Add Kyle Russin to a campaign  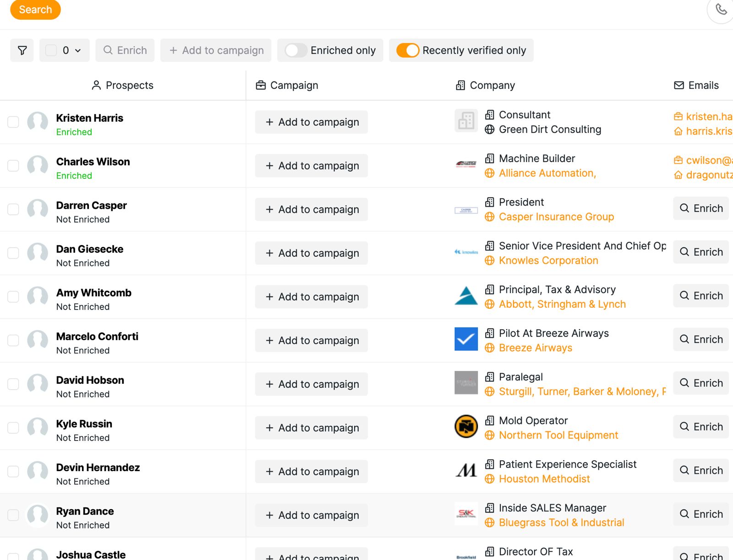point(312,428)
